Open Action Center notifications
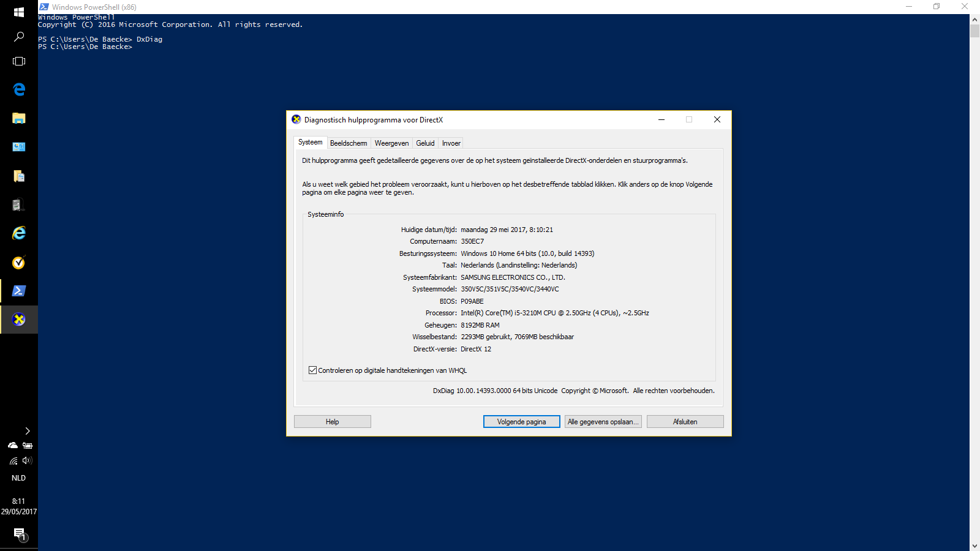 19,534
